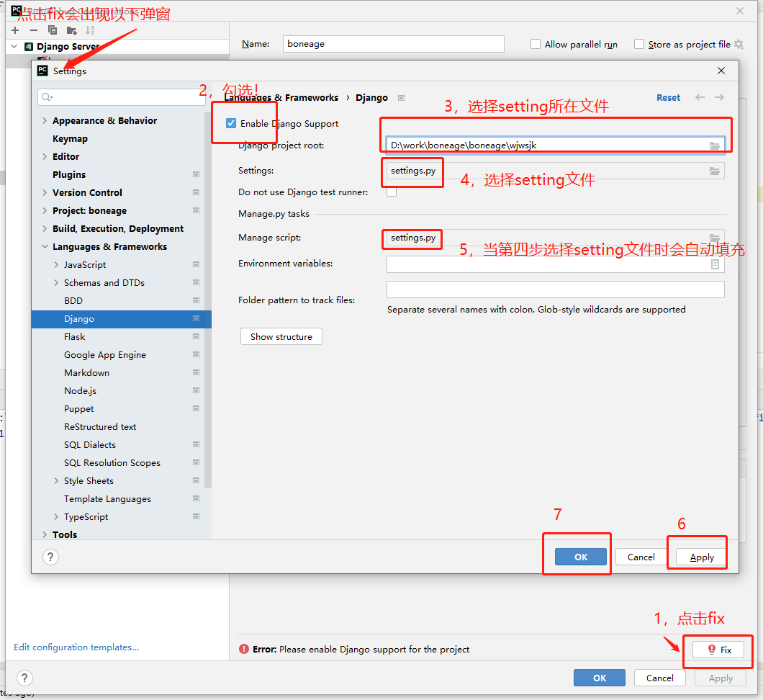The image size is (763, 700).
Task: Click OK in the Settings dialog
Action: (x=581, y=557)
